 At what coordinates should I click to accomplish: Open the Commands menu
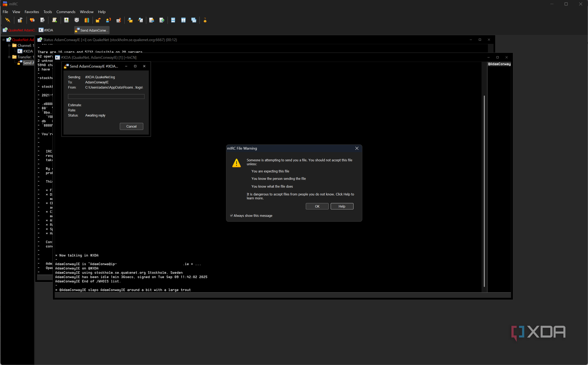tap(66, 11)
